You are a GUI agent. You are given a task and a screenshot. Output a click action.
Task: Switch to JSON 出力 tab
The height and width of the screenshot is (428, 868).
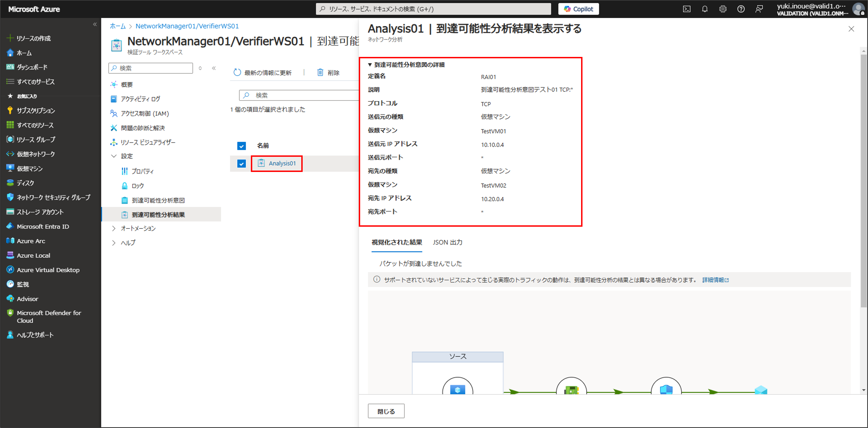447,242
